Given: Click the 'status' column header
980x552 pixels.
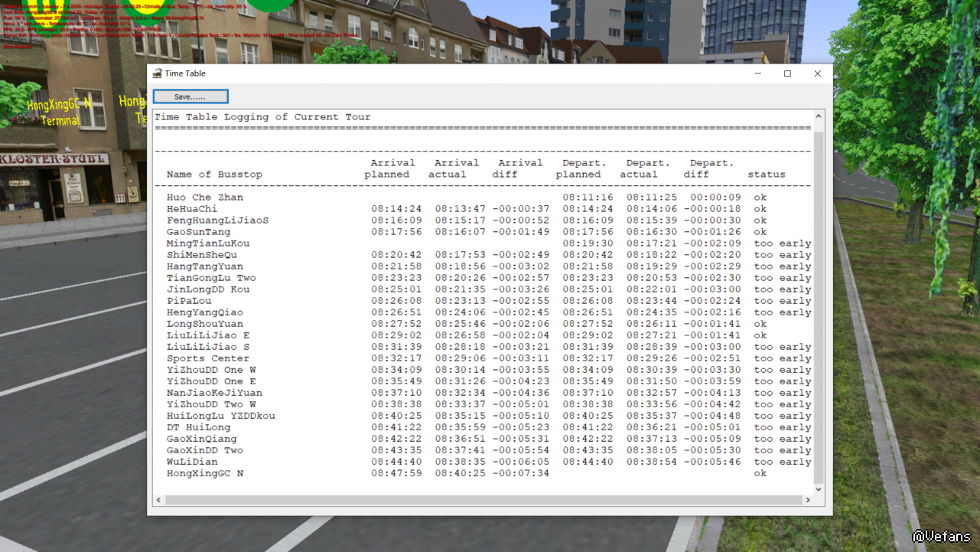Looking at the screenshot, I should [767, 175].
